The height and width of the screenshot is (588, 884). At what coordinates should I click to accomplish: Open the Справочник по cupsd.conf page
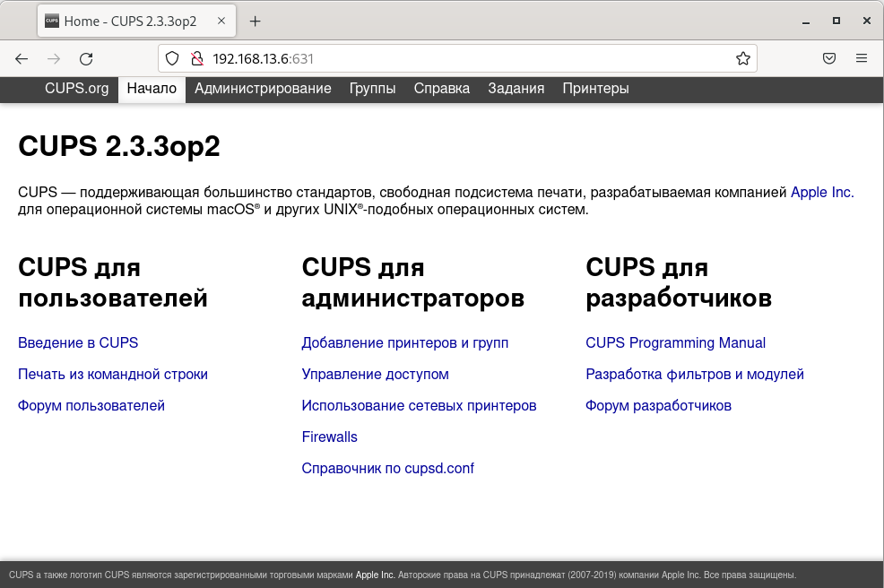387,468
